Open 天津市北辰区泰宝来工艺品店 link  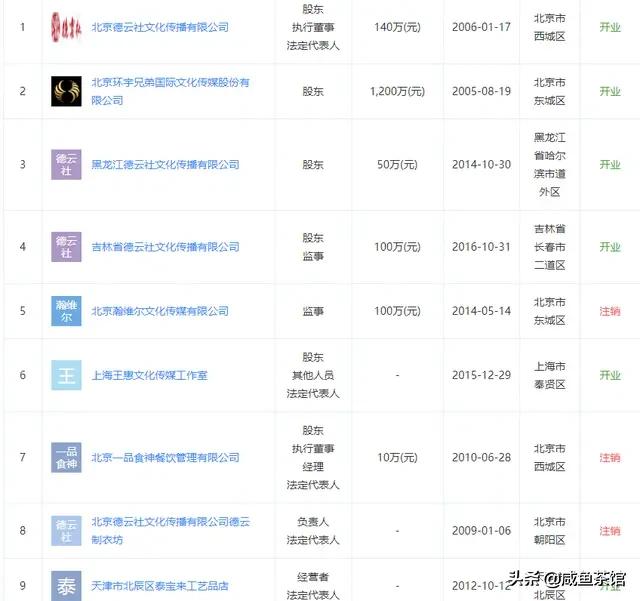click(x=160, y=586)
